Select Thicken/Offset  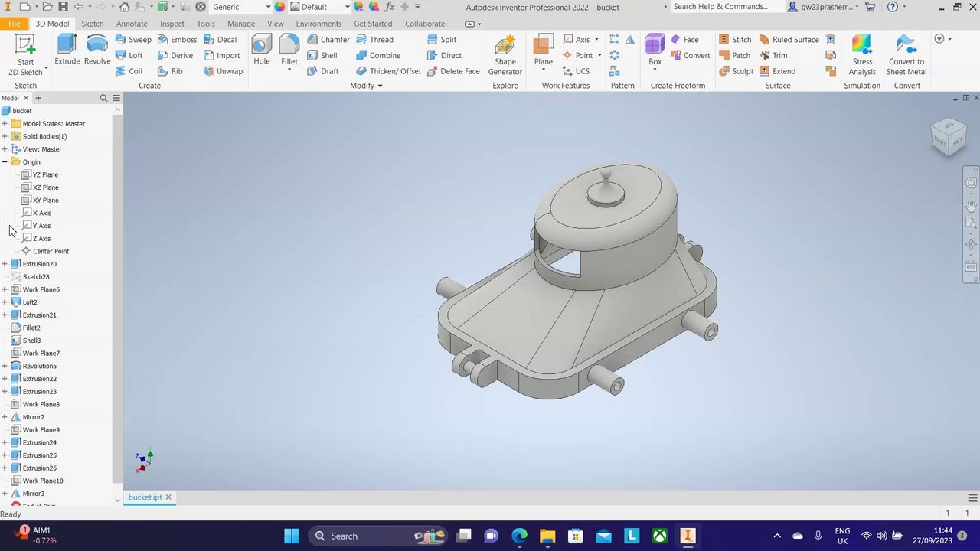388,71
